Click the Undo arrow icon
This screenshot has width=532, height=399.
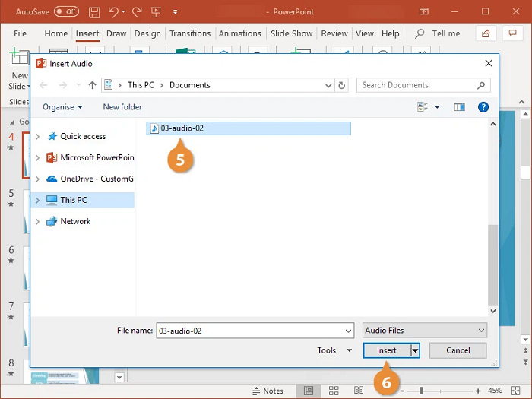point(113,12)
